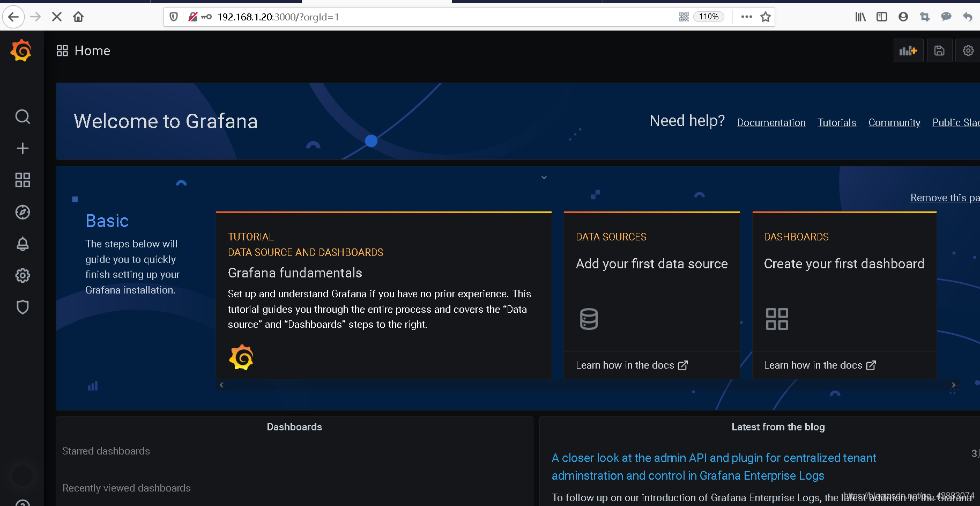Click the left carousel arrow under cards
This screenshot has height=506, width=980.
221,385
